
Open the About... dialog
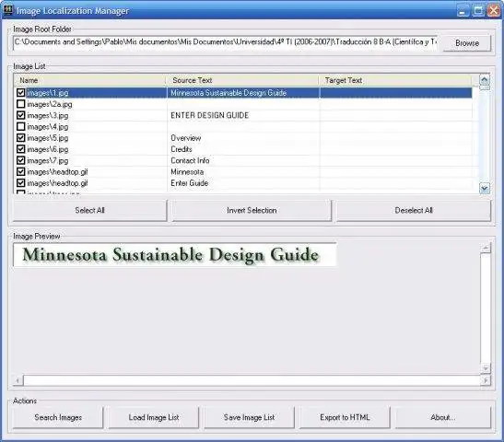tap(443, 417)
